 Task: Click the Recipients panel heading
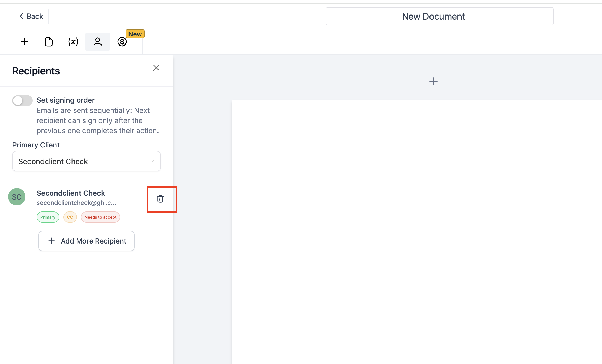(x=36, y=71)
